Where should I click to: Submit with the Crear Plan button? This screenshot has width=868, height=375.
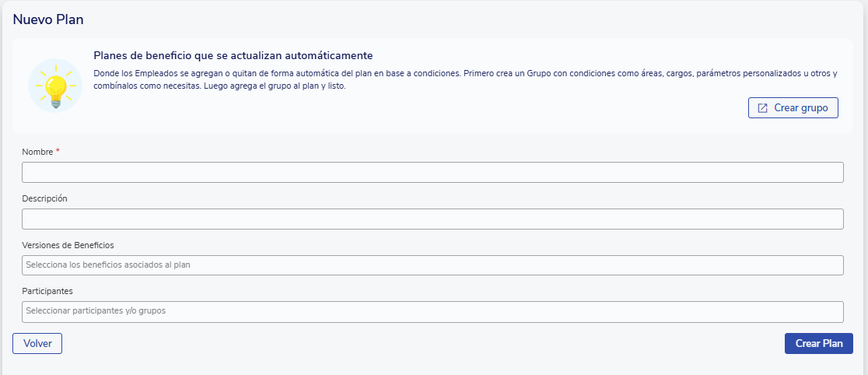pos(818,343)
